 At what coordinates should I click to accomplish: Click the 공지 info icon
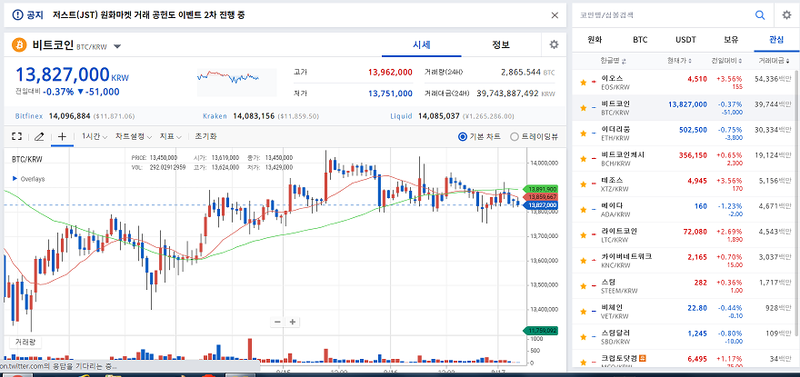pos(17,15)
